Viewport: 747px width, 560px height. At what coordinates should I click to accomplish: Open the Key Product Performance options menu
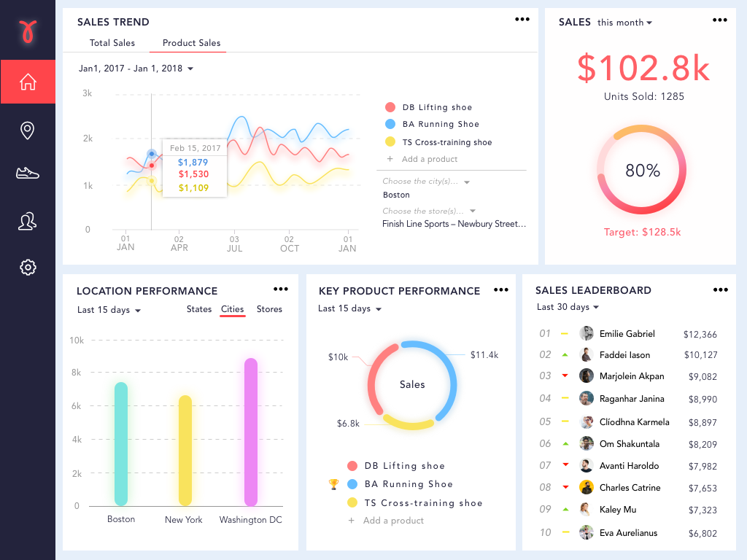click(500, 289)
